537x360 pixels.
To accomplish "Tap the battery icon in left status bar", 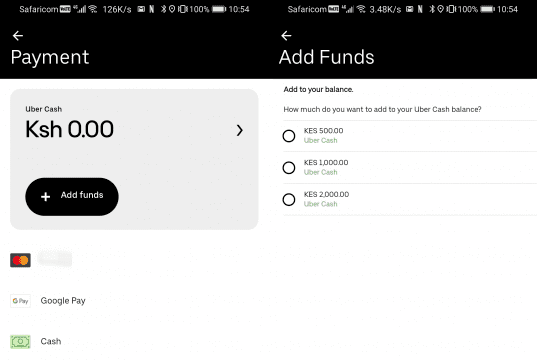I will tap(219, 9).
